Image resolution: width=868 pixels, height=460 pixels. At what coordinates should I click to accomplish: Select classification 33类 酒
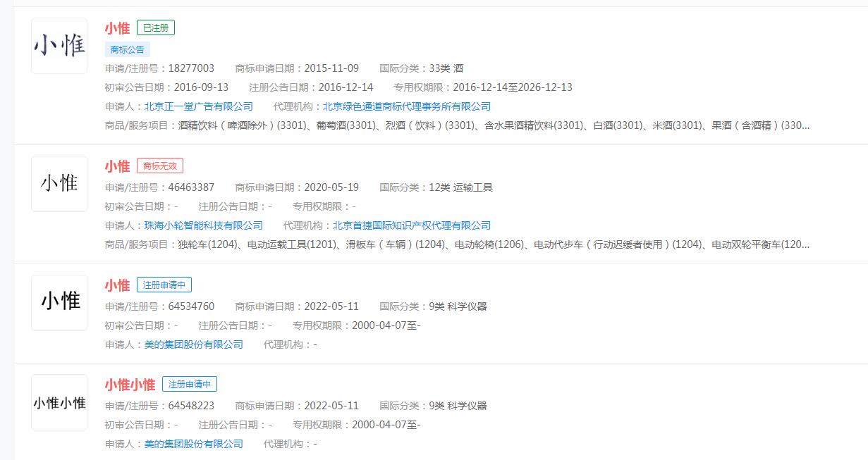click(446, 68)
